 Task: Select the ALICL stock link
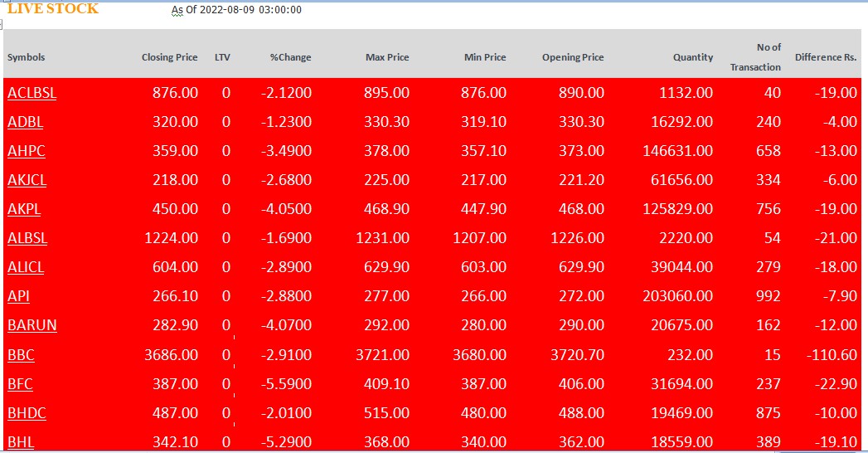(26, 267)
